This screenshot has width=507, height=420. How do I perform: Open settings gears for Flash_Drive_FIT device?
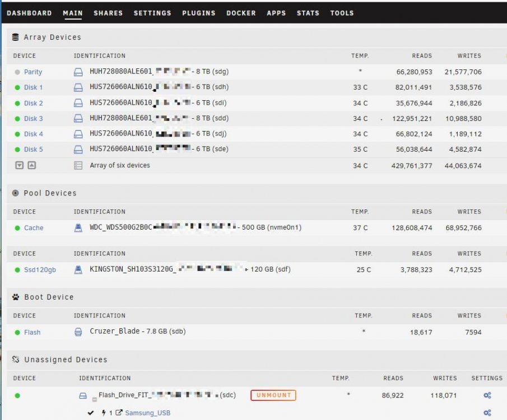(487, 395)
